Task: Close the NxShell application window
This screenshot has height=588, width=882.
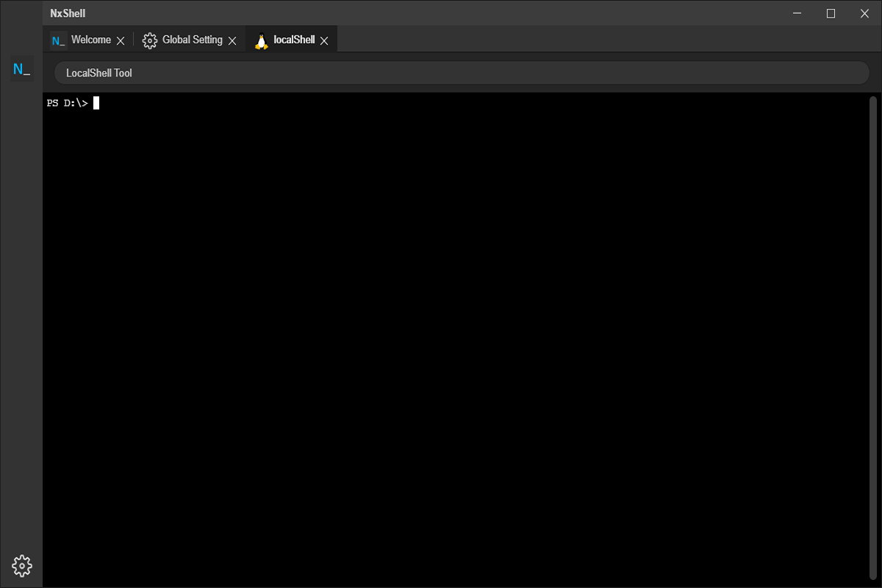Action: (x=864, y=13)
